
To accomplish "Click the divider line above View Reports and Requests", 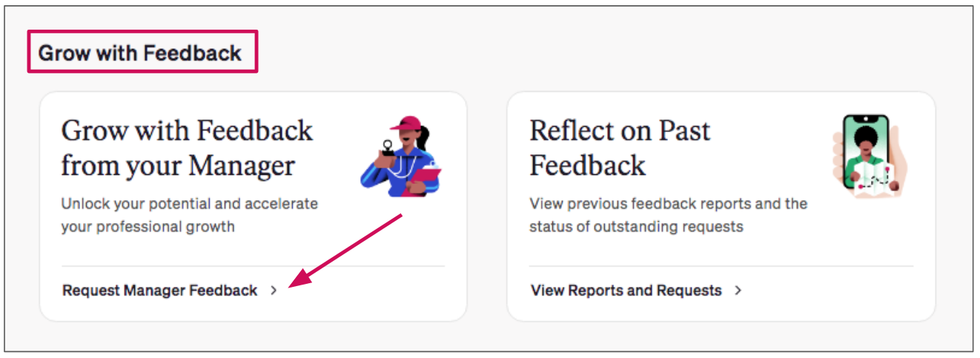I will [x=721, y=266].
